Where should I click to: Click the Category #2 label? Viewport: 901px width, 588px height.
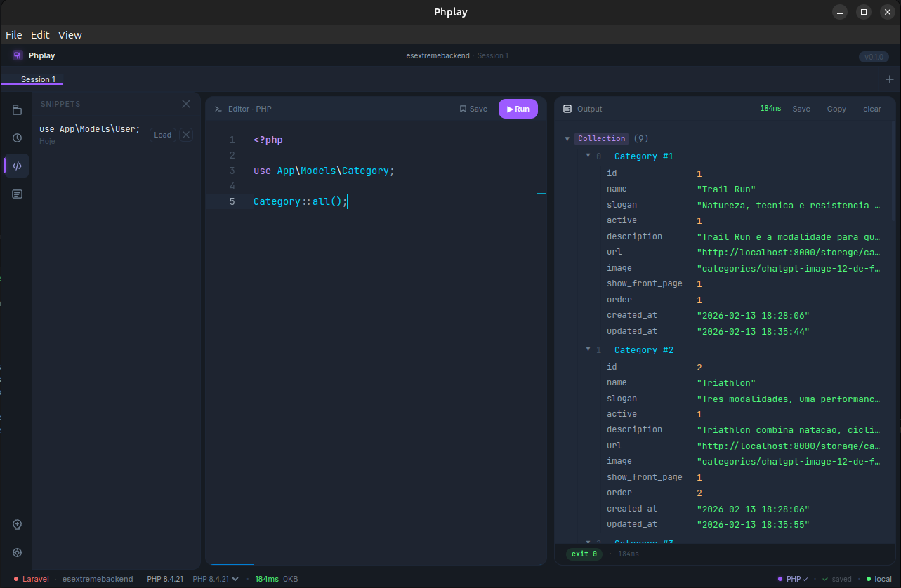(x=644, y=350)
